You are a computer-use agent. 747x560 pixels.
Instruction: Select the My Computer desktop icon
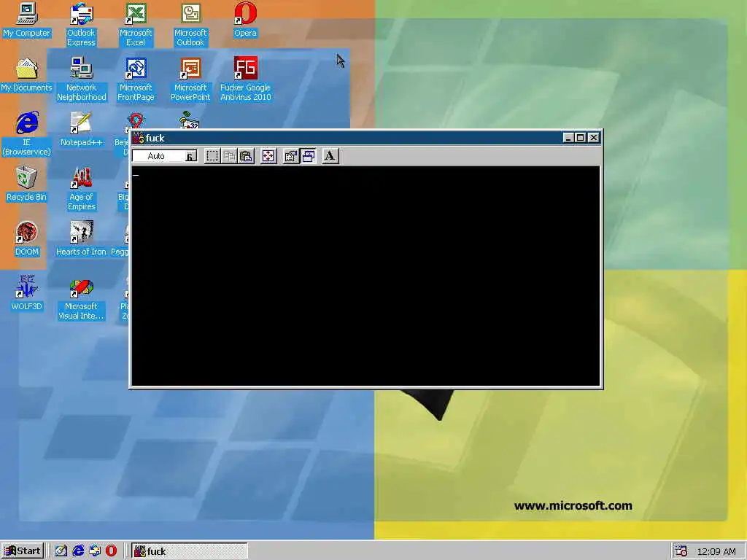(x=26, y=20)
